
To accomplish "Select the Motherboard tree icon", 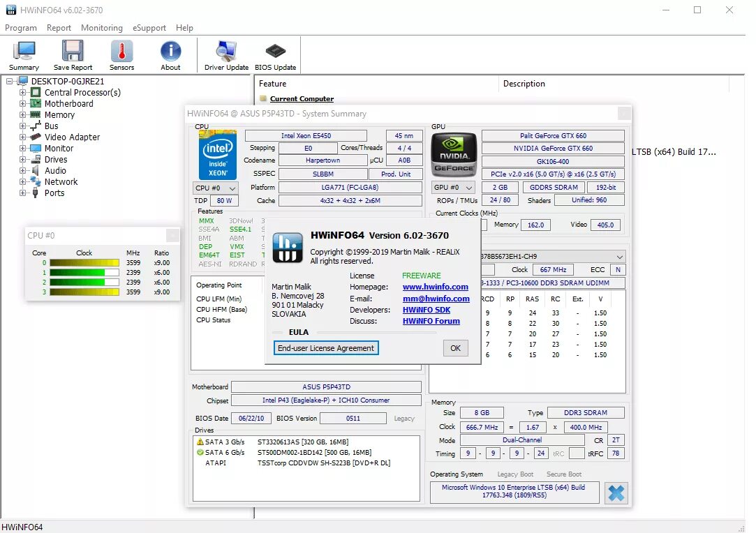I will (36, 103).
